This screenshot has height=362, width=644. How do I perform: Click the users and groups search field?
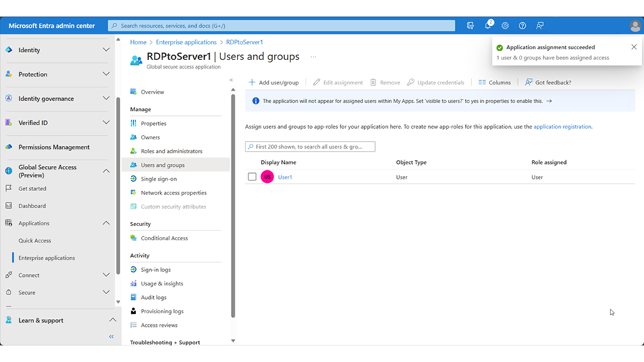pyautogui.click(x=310, y=147)
